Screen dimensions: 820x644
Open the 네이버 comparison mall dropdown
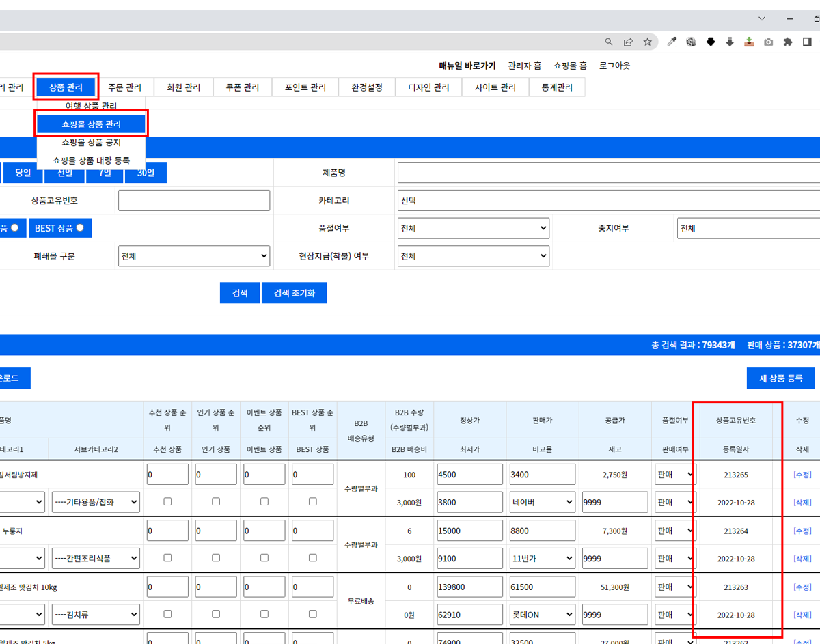pos(543,502)
